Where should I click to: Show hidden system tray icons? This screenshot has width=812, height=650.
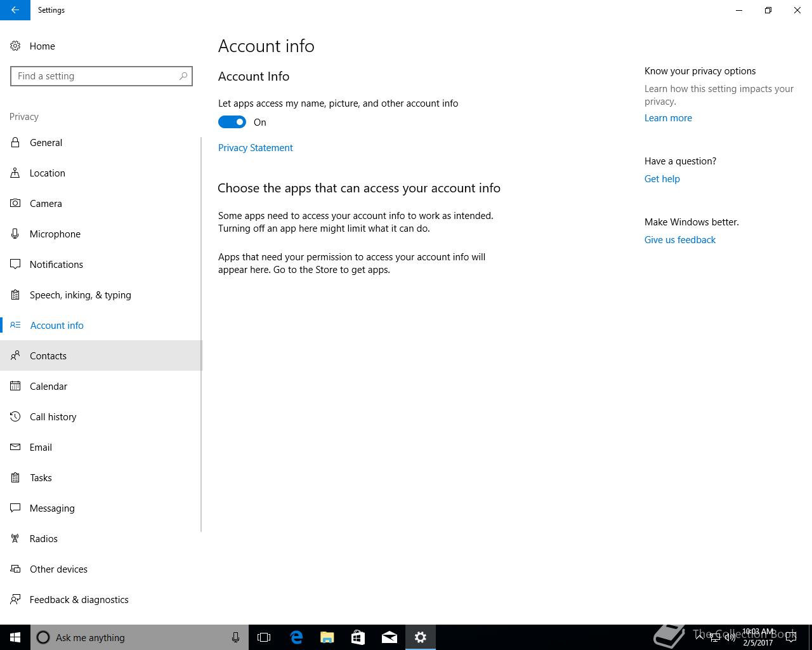699,637
